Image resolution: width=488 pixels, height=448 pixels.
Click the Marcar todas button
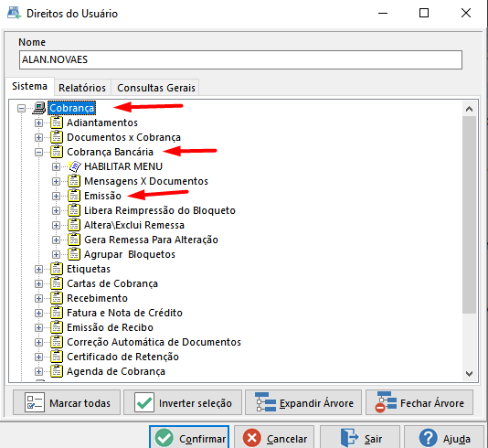point(67,402)
